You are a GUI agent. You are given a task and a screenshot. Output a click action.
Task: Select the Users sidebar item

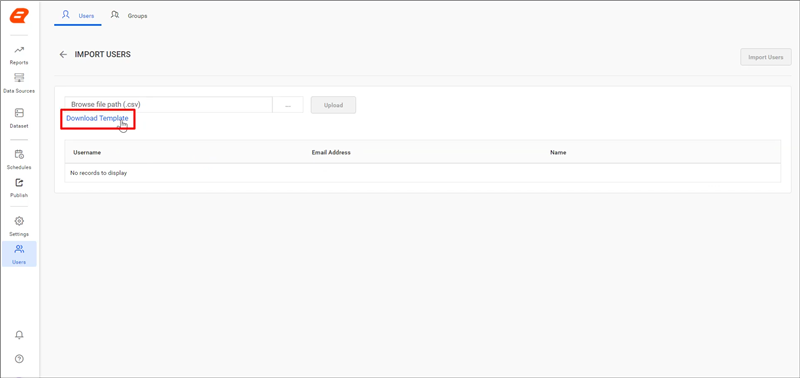point(19,254)
